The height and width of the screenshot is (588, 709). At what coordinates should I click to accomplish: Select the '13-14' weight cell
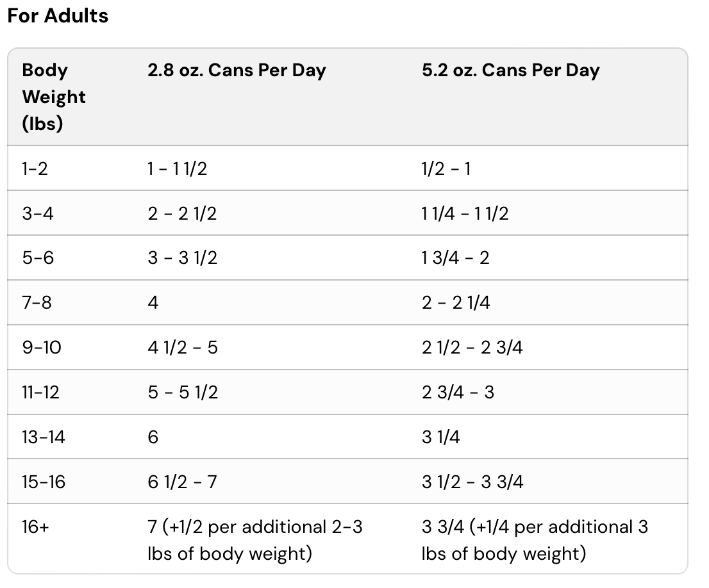44,437
